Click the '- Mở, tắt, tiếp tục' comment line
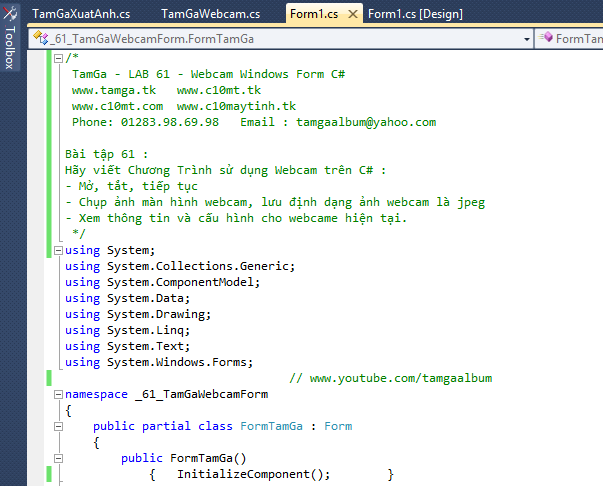 point(131,186)
